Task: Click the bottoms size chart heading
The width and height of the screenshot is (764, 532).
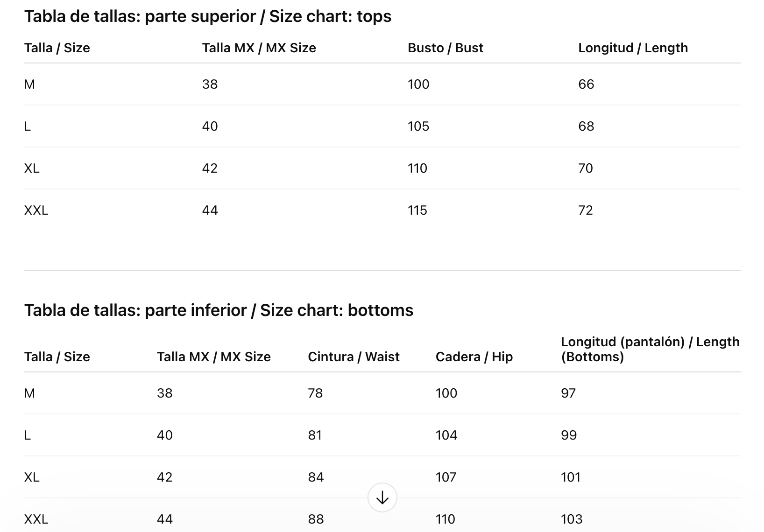Action: click(219, 310)
